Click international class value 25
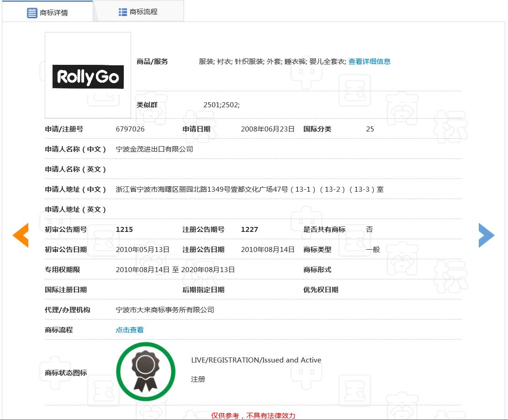This screenshot has width=508, height=420. (x=370, y=129)
